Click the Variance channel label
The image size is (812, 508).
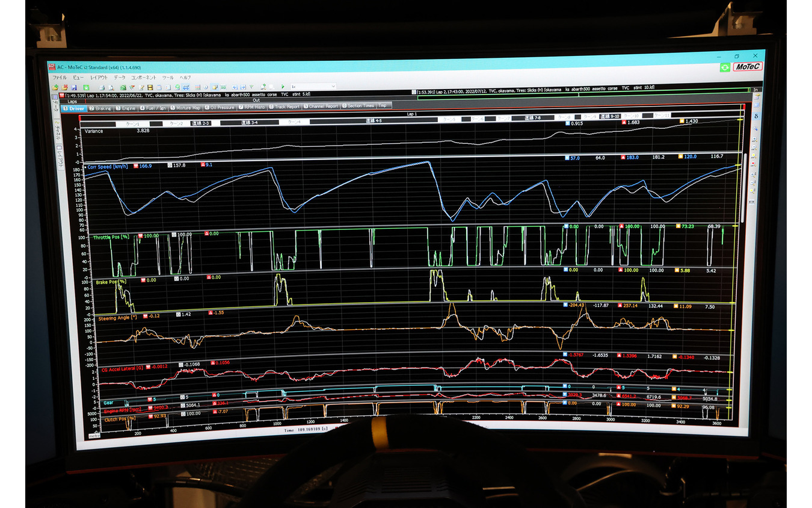click(93, 131)
